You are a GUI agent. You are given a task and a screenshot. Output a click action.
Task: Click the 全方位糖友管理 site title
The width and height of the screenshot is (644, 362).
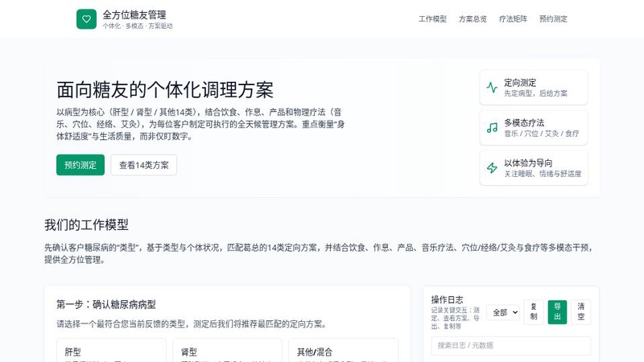tap(134, 14)
